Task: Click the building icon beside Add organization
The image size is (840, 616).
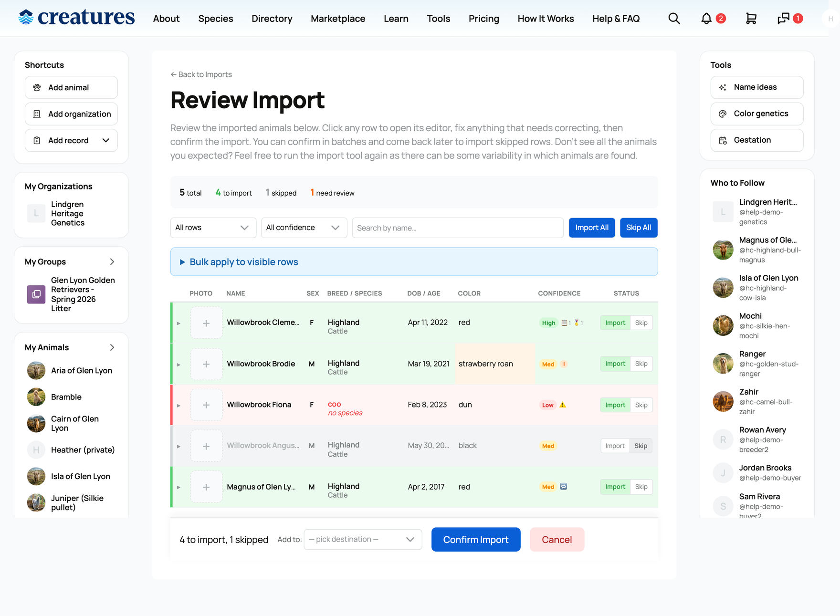Action: click(37, 114)
